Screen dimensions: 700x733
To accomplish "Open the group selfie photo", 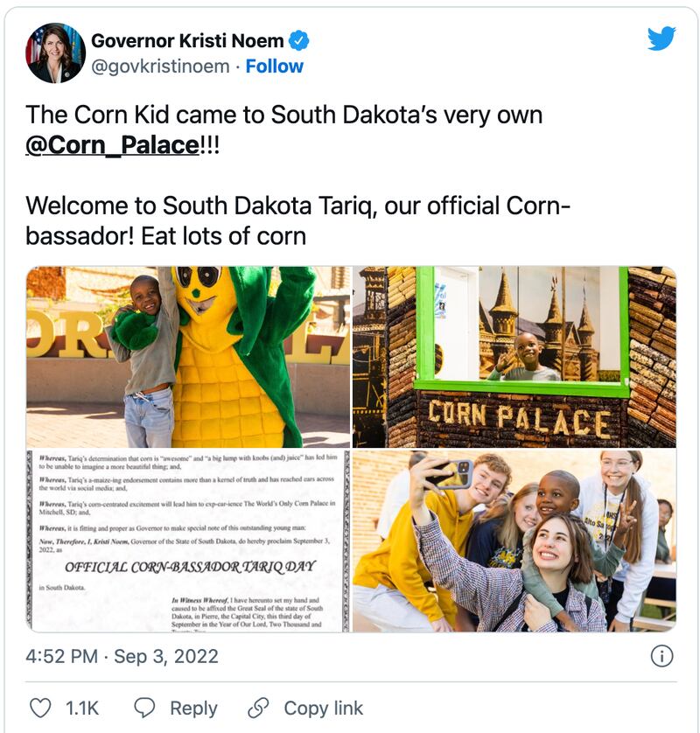I will 514,541.
